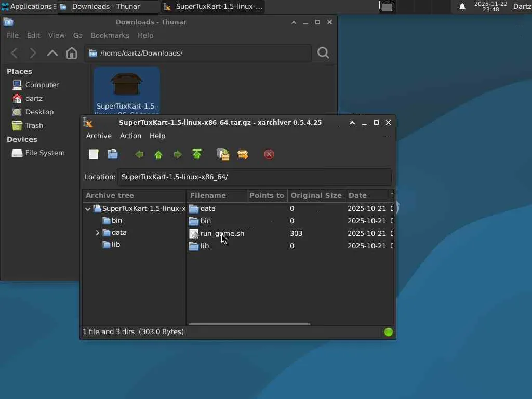Click the Thunar path bar /home/dartz/Downloads/

click(x=198, y=54)
